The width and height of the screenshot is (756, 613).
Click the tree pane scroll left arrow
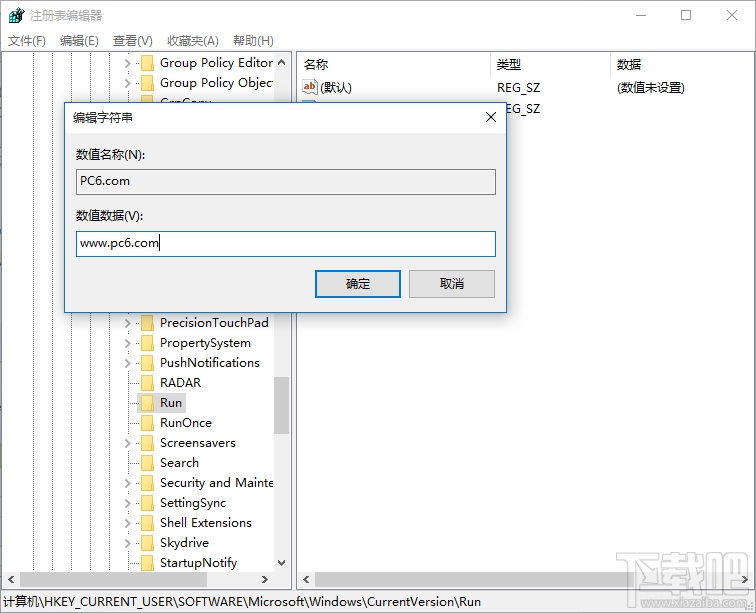(11, 579)
